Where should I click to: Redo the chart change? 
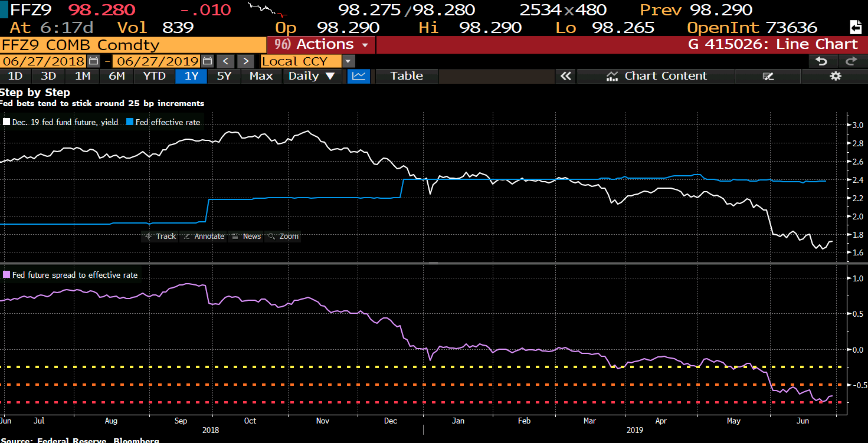pos(851,61)
